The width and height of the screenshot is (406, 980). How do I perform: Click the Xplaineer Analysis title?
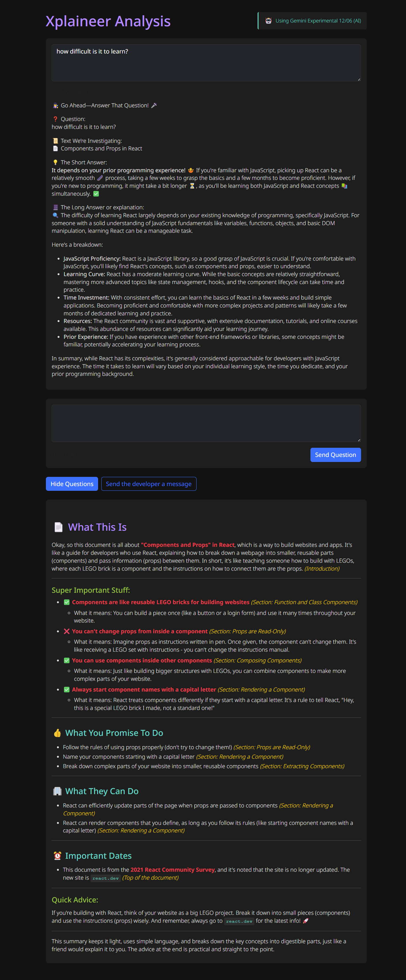click(x=108, y=21)
